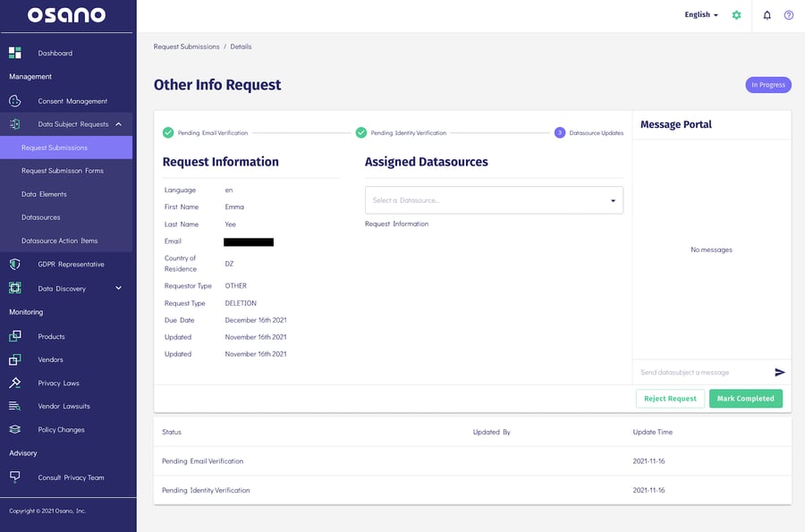The image size is (805, 532).
Task: Expand the Data Discovery menu
Action: (118, 288)
